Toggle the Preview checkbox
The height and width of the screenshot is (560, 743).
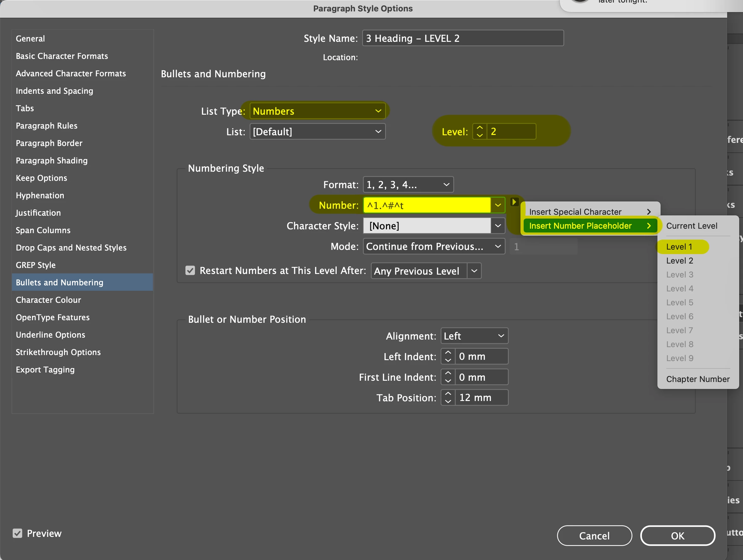tap(17, 533)
